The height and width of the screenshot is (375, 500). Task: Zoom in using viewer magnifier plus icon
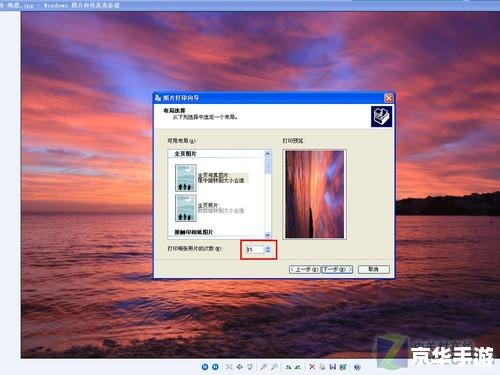[263, 367]
